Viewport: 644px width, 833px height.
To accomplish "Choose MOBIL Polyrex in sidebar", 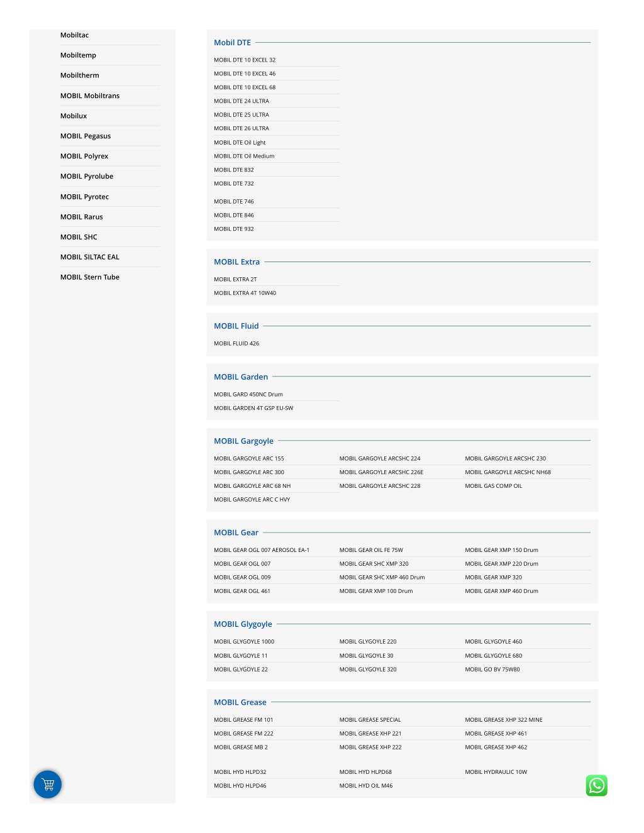I will [x=84, y=156].
